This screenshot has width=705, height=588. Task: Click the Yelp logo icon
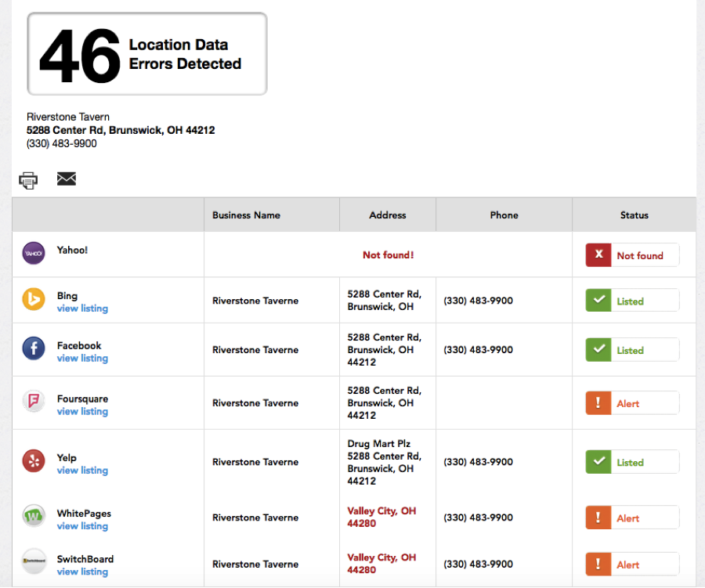(34, 461)
